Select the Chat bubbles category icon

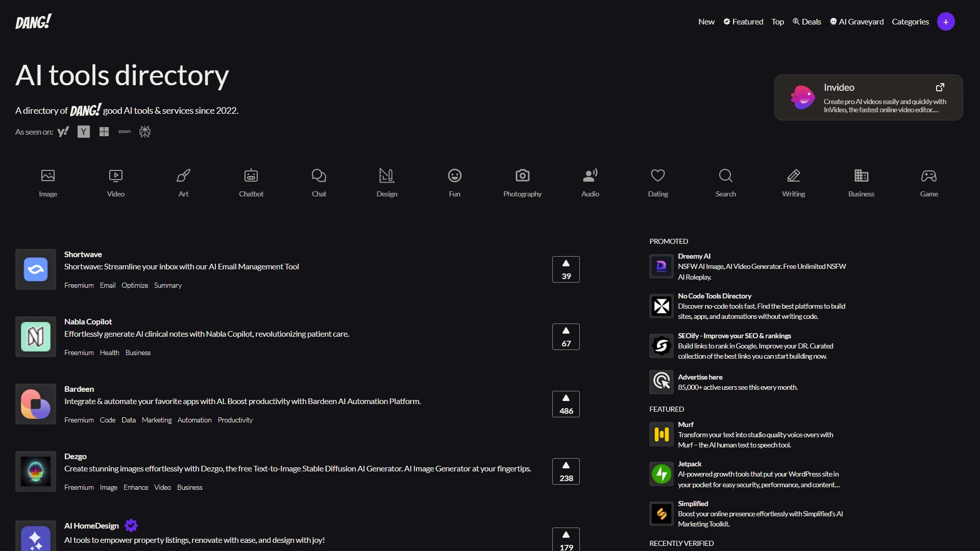point(319,176)
